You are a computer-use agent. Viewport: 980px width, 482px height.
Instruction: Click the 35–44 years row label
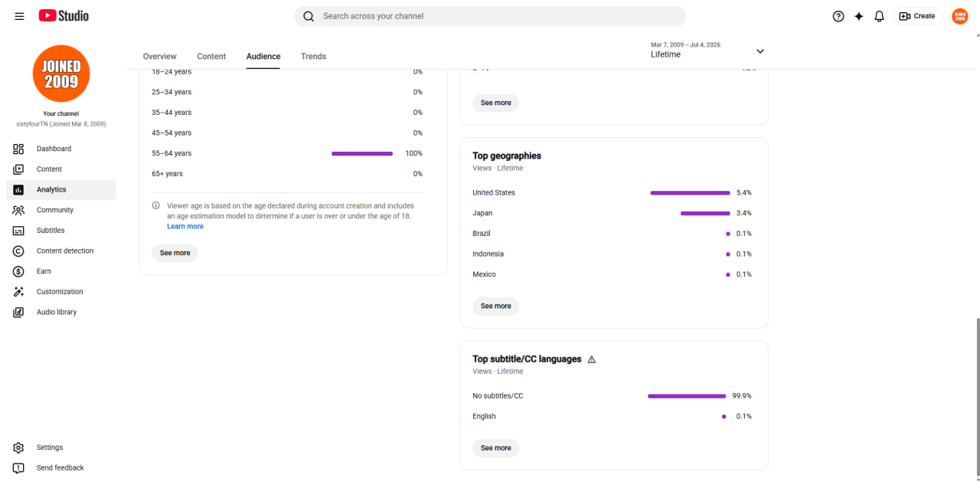tap(171, 113)
